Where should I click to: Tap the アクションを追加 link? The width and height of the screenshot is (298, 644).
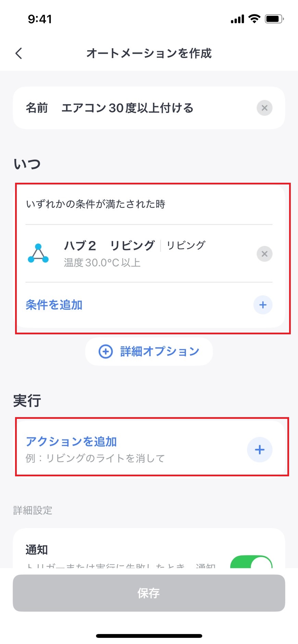pyautogui.click(x=71, y=442)
